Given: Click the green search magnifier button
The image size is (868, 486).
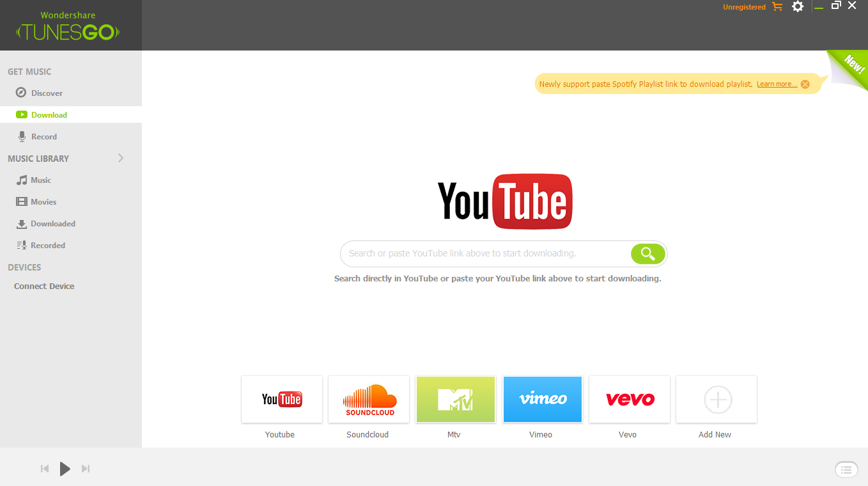Looking at the screenshot, I should [648, 254].
